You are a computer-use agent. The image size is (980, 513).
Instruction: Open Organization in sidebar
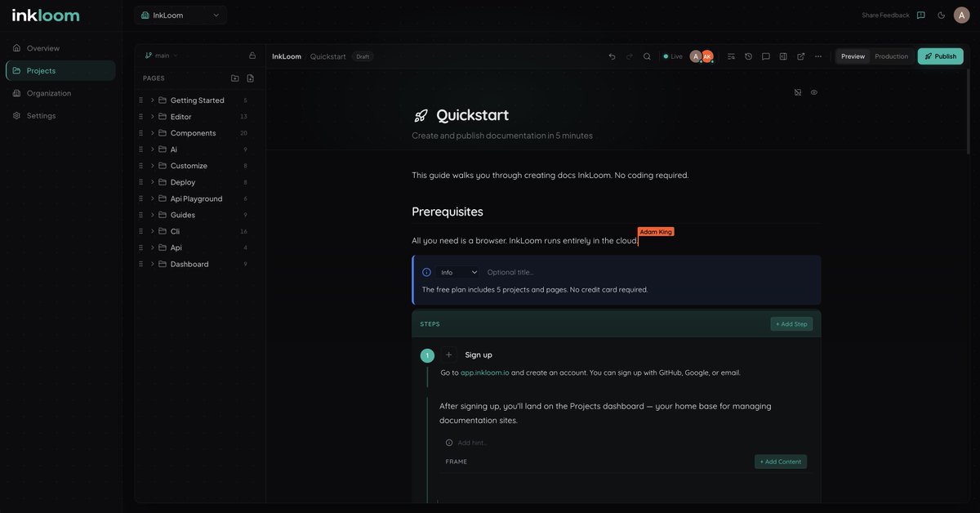60,93
